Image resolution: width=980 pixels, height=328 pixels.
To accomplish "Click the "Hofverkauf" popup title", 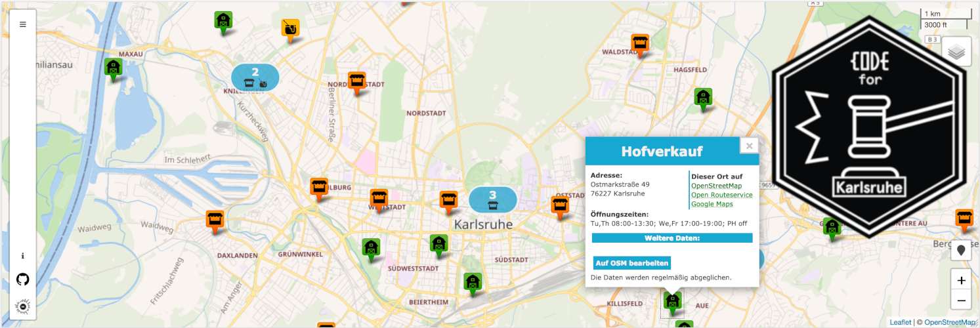I will (x=662, y=152).
